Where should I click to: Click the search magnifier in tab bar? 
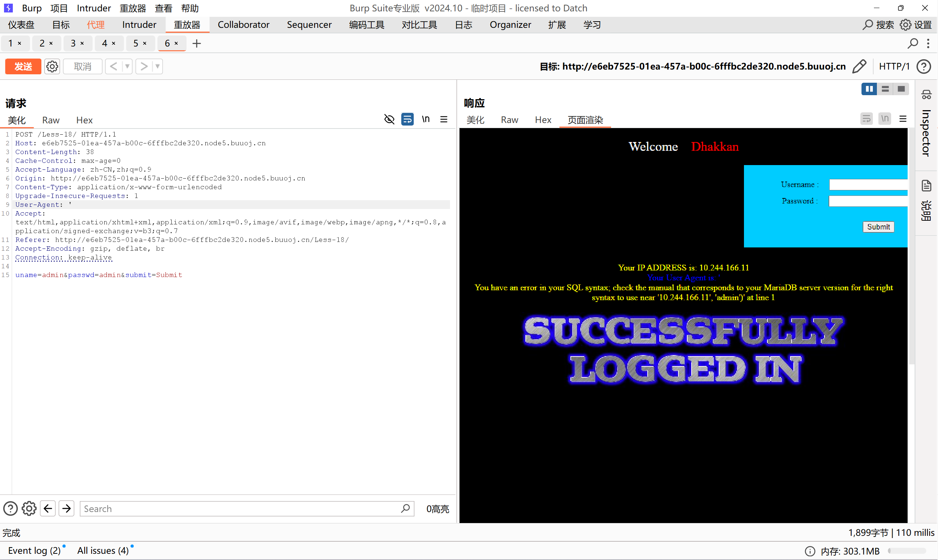tap(913, 44)
